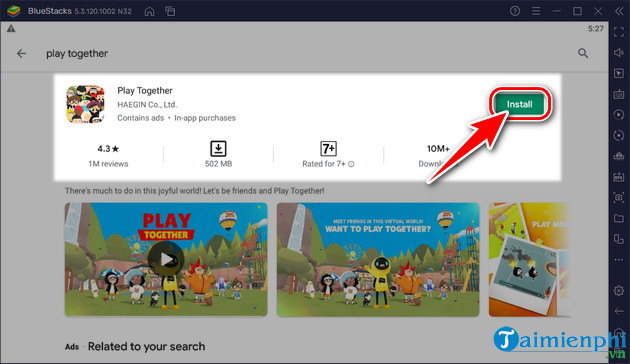Click the rotate screen icon in sidebar
Viewport: 630px width, 364px height.
coord(619,239)
